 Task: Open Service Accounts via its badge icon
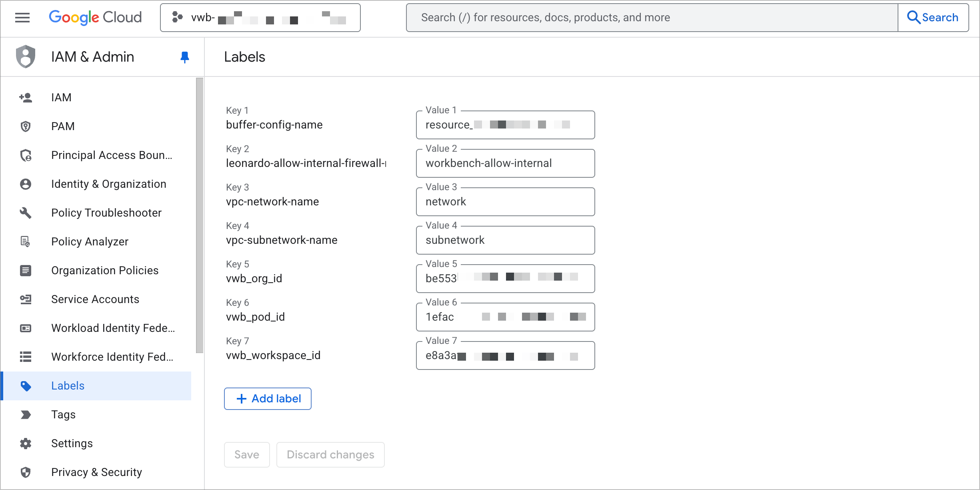pos(26,299)
